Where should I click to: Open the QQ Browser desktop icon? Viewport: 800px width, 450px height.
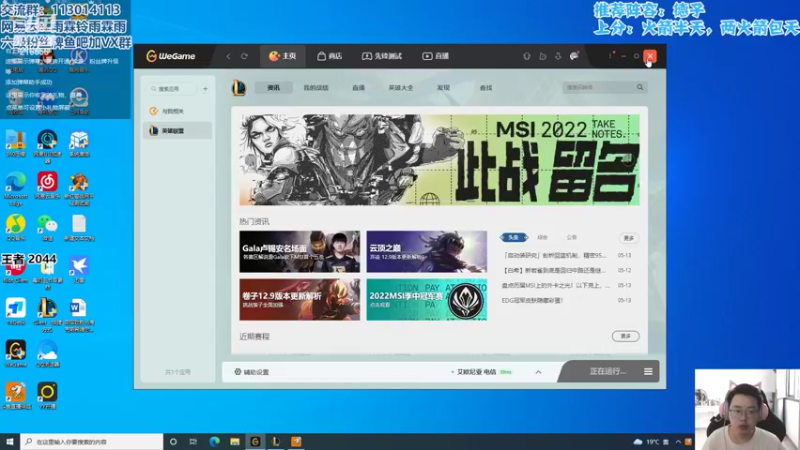click(x=47, y=354)
